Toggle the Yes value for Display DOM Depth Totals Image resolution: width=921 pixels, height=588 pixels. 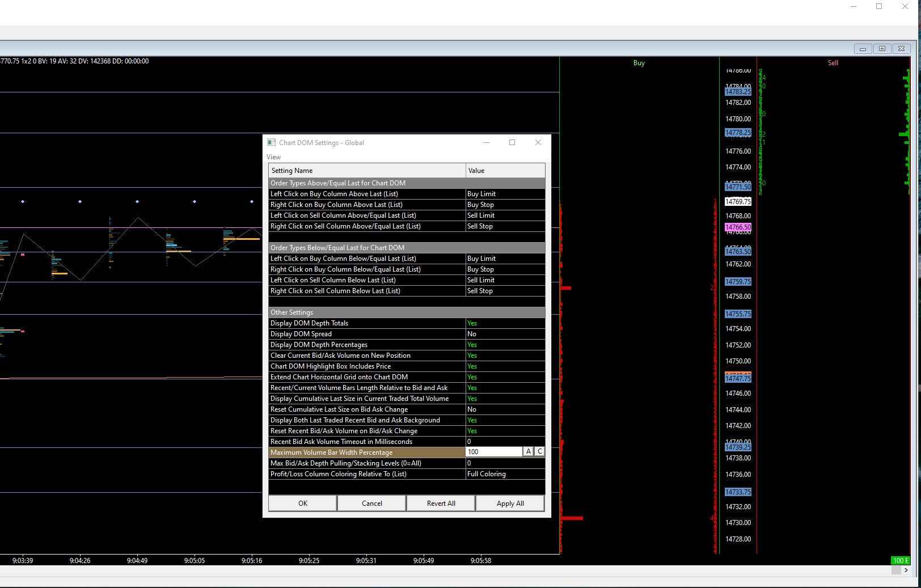click(x=505, y=323)
